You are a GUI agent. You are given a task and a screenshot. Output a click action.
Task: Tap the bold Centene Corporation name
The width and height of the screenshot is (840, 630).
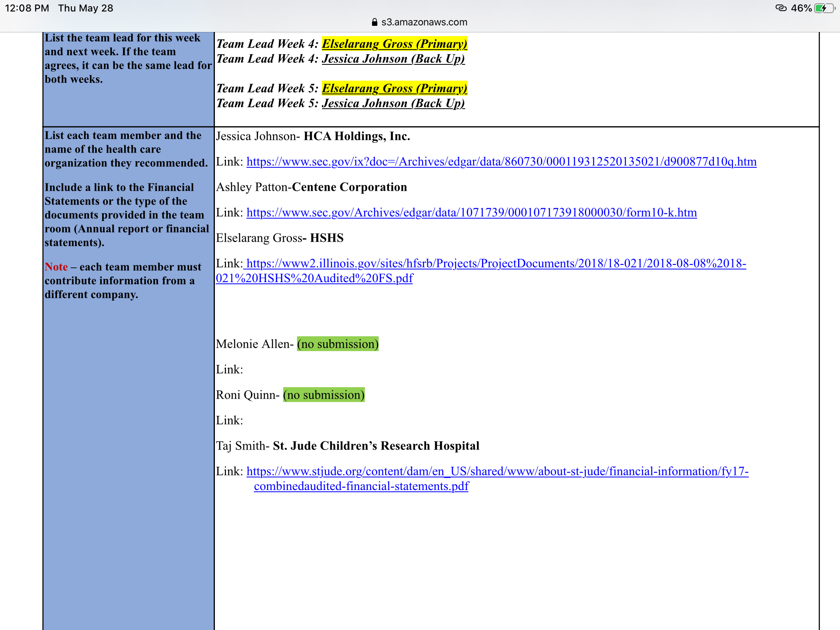tap(349, 187)
